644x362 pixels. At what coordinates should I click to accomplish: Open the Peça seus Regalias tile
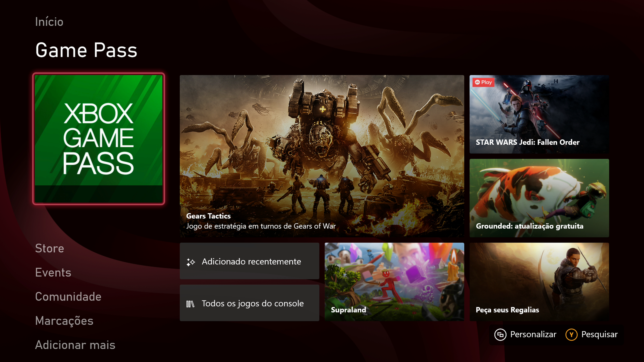pyautogui.click(x=539, y=282)
